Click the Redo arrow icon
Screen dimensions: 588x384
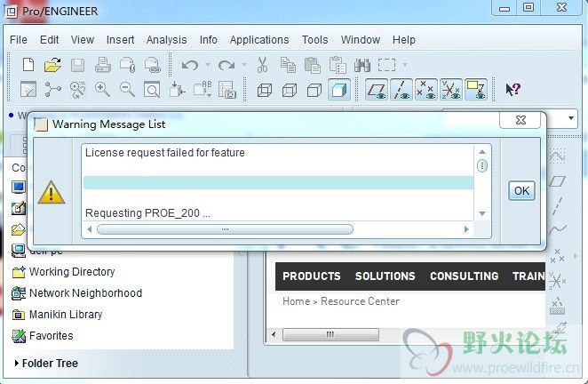coord(226,66)
